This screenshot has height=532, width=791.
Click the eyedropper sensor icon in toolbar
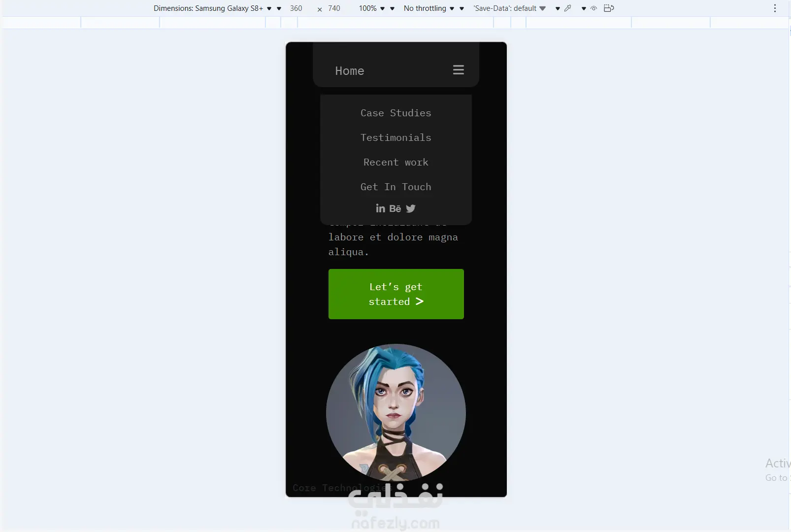click(568, 8)
